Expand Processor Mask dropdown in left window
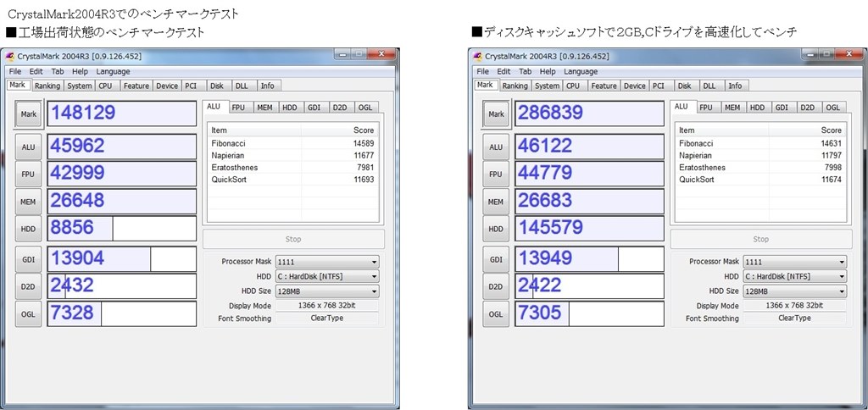 pos(327,262)
